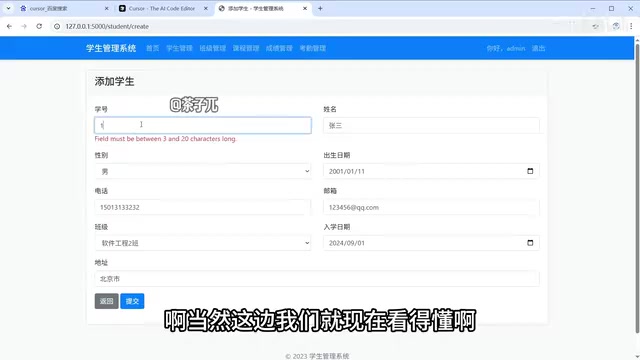This screenshot has height=360, width=640.
Task: Click the 'Field must be between 3 and 20' error
Action: click(165, 139)
